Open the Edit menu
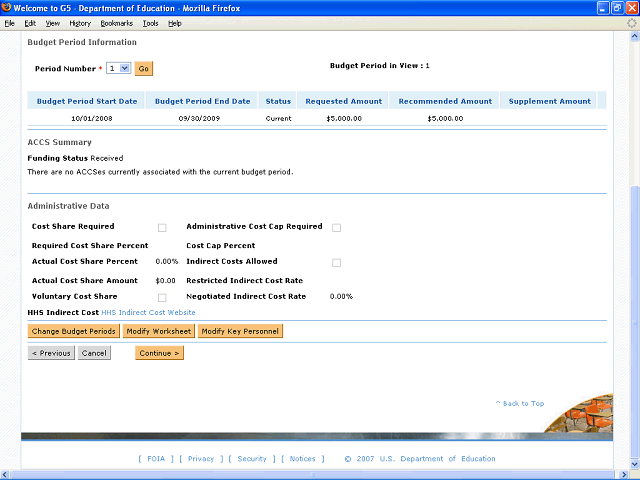This screenshot has height=480, width=640. click(30, 24)
